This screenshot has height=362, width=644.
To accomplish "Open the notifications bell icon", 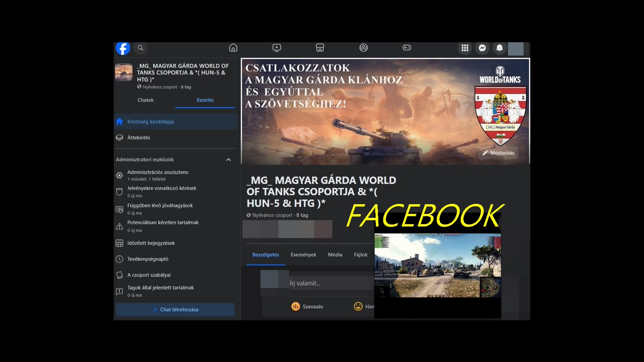I will coord(499,48).
